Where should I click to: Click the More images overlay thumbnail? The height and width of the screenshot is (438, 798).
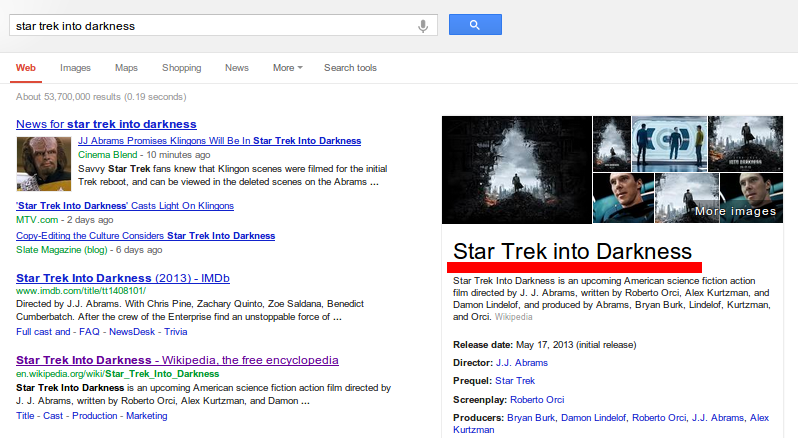coord(734,198)
